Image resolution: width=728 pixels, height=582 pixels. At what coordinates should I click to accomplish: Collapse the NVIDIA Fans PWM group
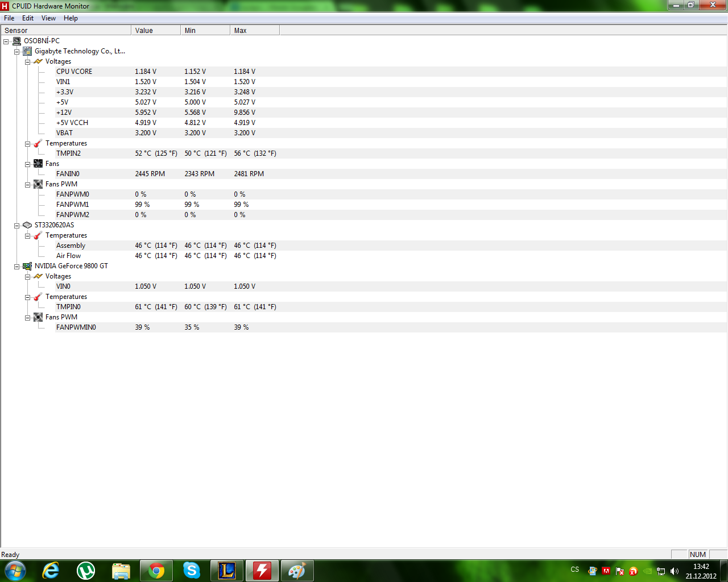point(27,318)
